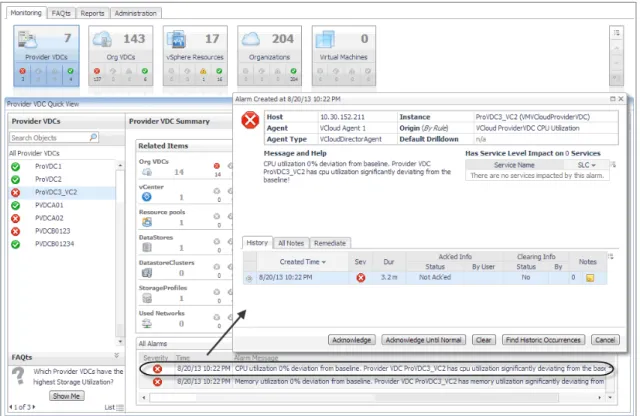This screenshot has width=640, height=416.
Task: Open the yellow notes icon in history row
Action: coord(590,278)
